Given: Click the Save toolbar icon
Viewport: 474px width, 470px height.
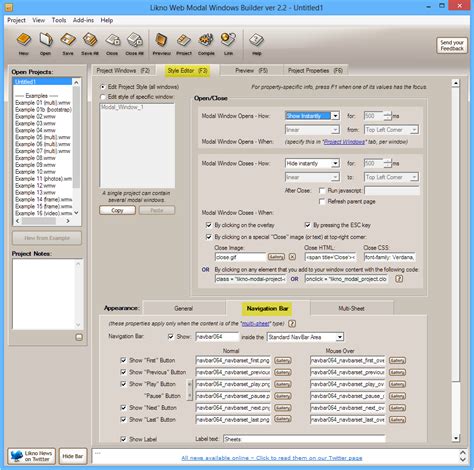Looking at the screenshot, I should click(x=68, y=44).
